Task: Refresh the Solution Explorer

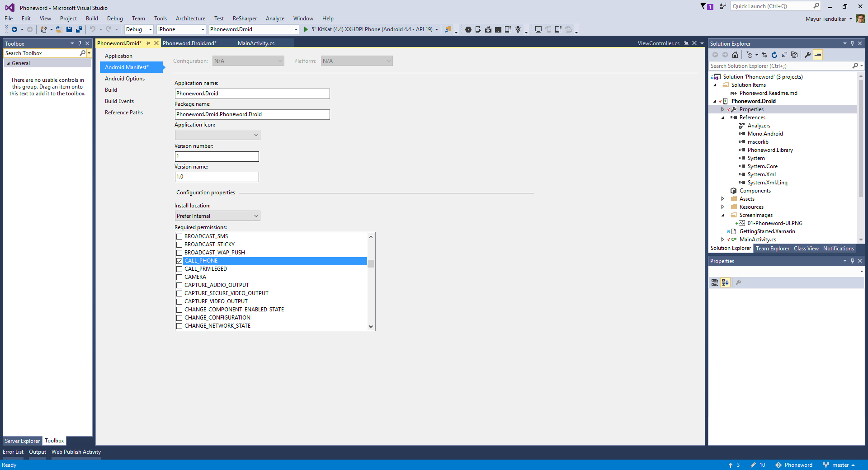Action: 774,55
